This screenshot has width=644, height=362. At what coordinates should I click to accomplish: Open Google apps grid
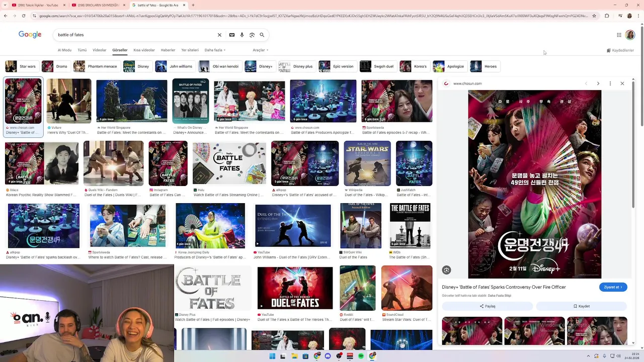tap(619, 35)
